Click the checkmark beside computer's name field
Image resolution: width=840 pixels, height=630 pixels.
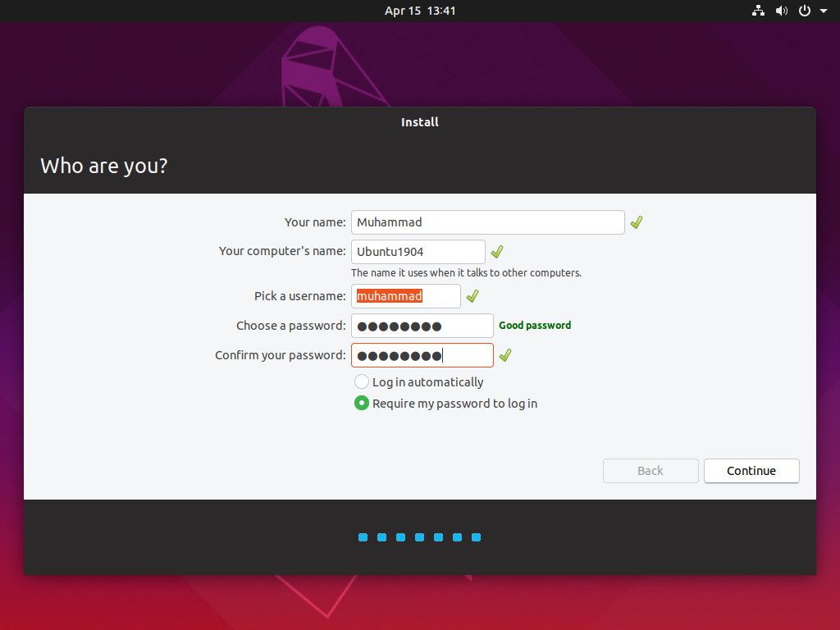coord(497,252)
